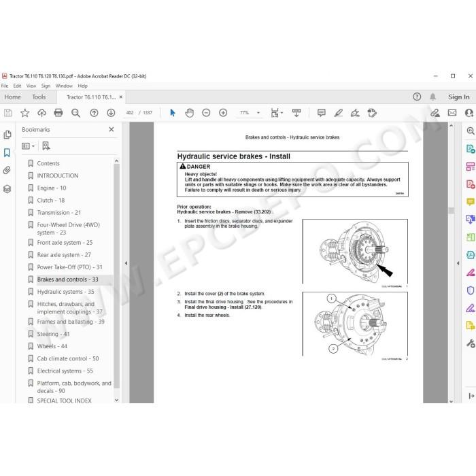Open the File menu
This screenshot has width=476, height=476.
coord(5,86)
